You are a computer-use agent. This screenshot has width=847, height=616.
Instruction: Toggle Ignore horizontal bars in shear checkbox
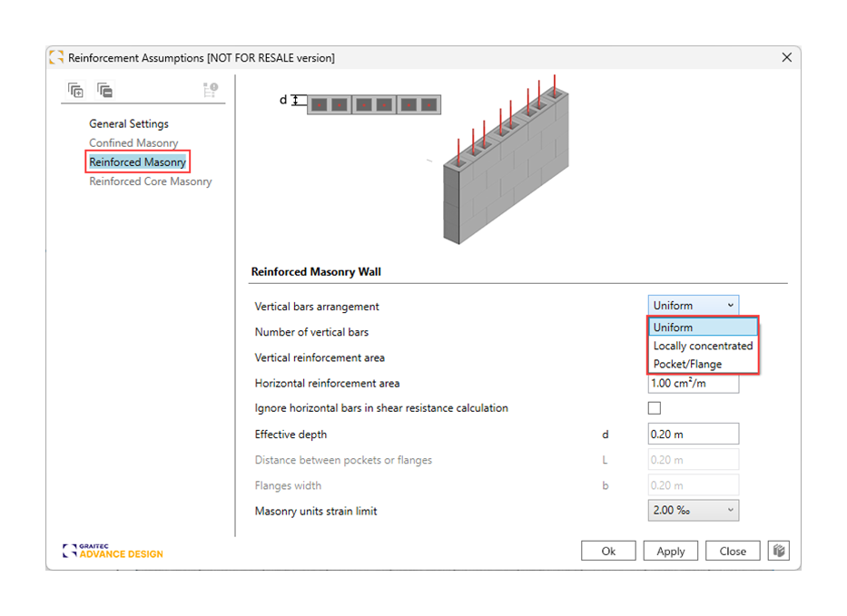pyautogui.click(x=655, y=408)
